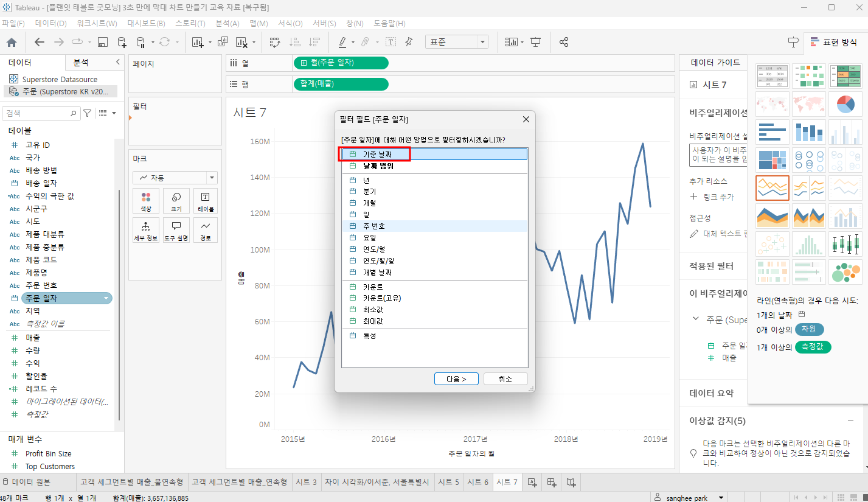Sort ascending toolbar icon
The width and height of the screenshot is (868, 502).
(294, 42)
